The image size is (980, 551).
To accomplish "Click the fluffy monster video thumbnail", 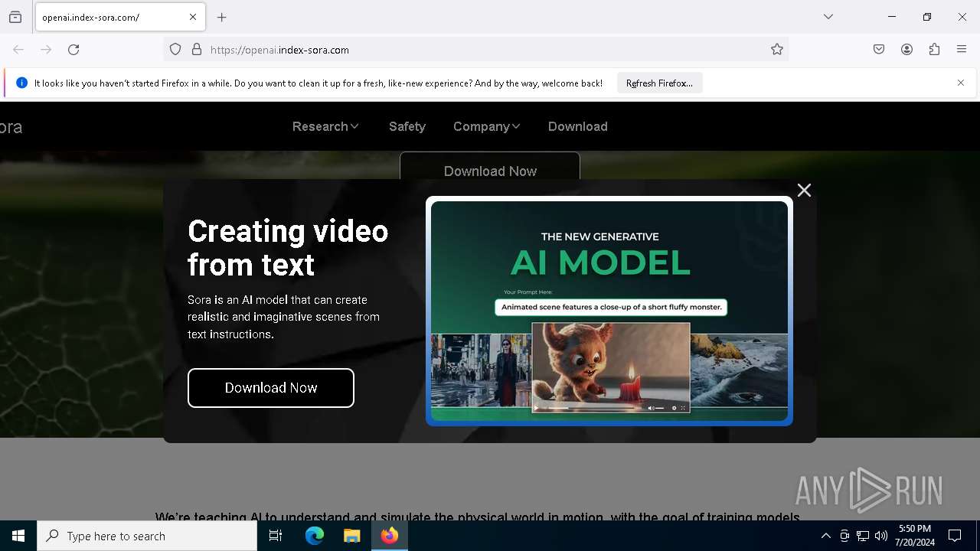I will [611, 367].
